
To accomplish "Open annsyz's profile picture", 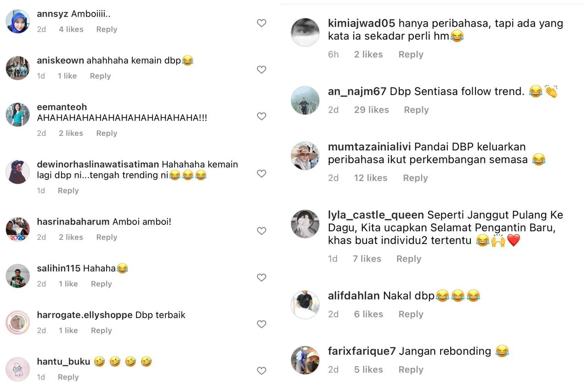I will click(x=18, y=22).
